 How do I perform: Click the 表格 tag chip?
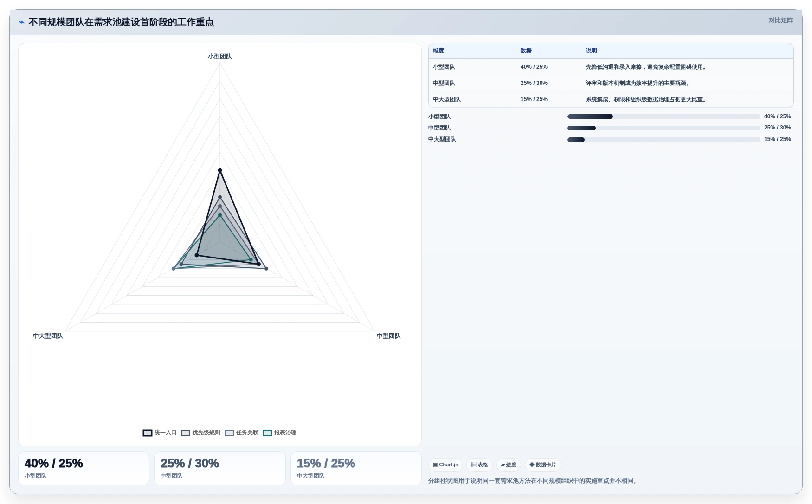click(x=479, y=465)
